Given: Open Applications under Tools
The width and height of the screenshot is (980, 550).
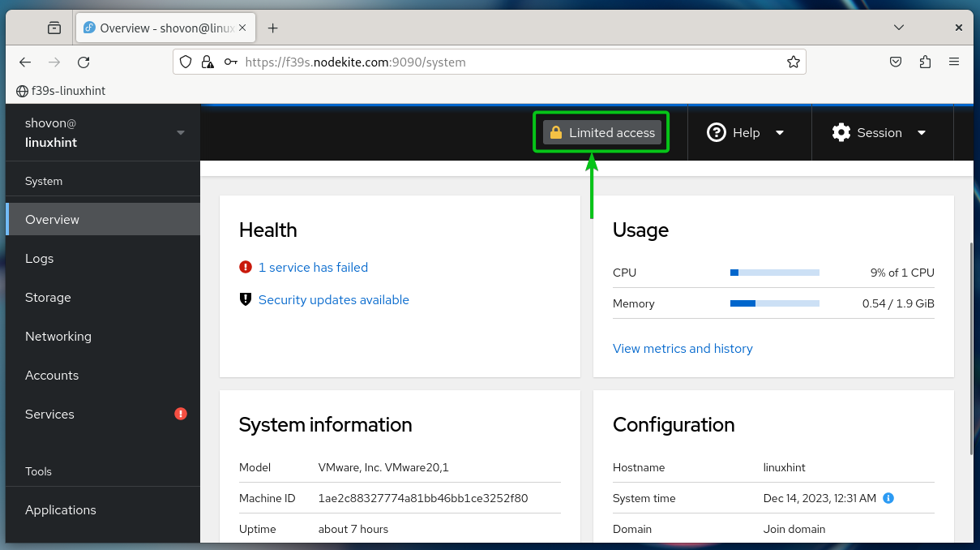Looking at the screenshot, I should (x=103, y=509).
